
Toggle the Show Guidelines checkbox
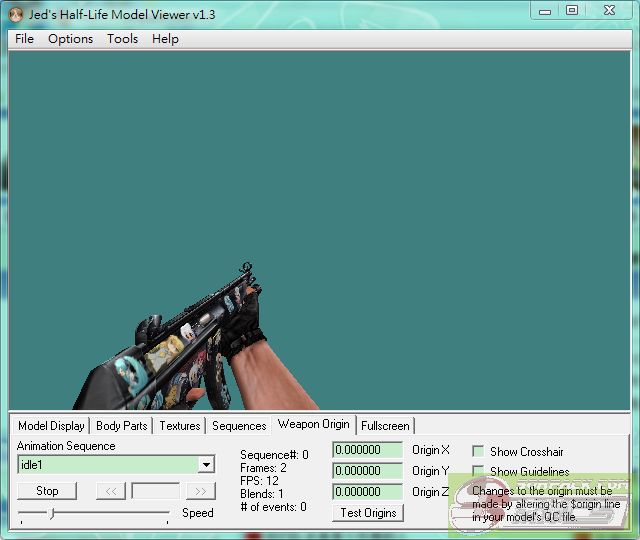478,471
